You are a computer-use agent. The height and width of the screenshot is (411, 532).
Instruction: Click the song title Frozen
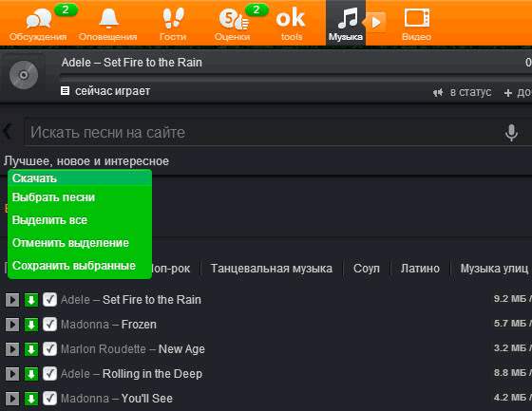click(139, 325)
